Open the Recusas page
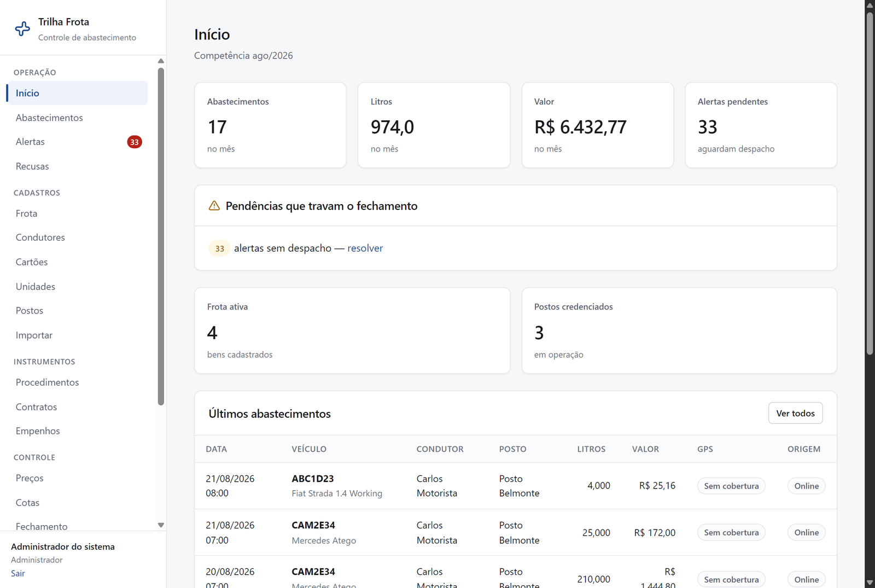The height and width of the screenshot is (588, 875). point(77,166)
